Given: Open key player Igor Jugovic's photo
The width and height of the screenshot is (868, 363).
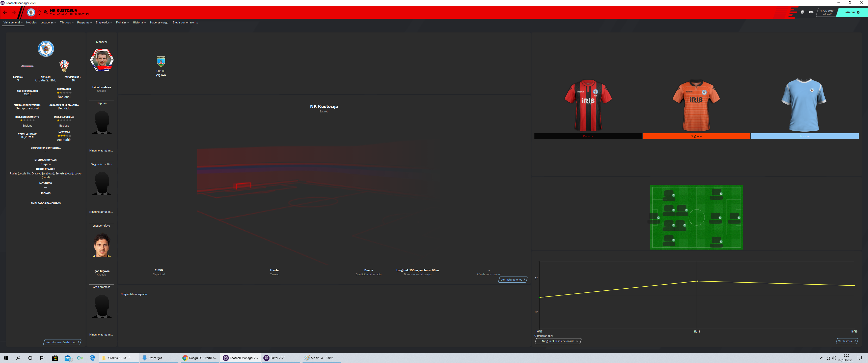Looking at the screenshot, I should [101, 245].
